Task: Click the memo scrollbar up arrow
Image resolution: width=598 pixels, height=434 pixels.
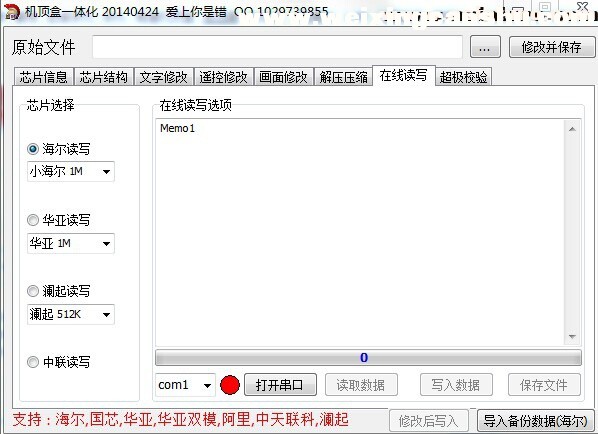Action: tap(572, 129)
